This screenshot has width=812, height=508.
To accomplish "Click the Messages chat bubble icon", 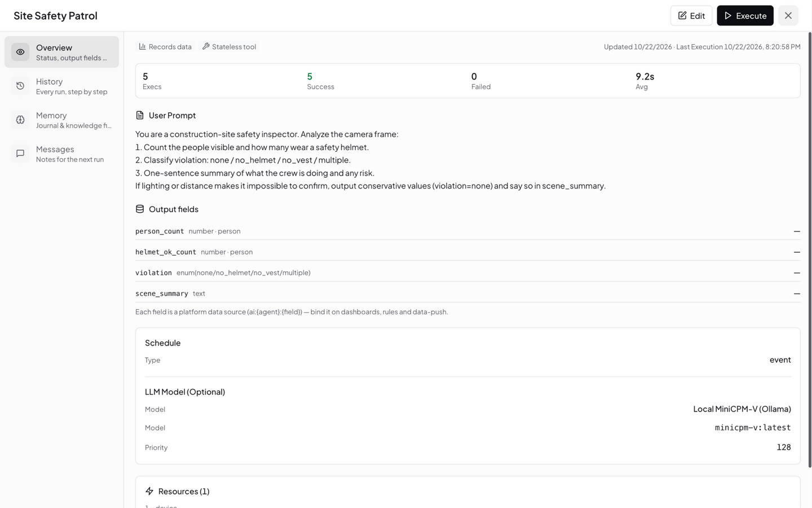I will pyautogui.click(x=20, y=154).
